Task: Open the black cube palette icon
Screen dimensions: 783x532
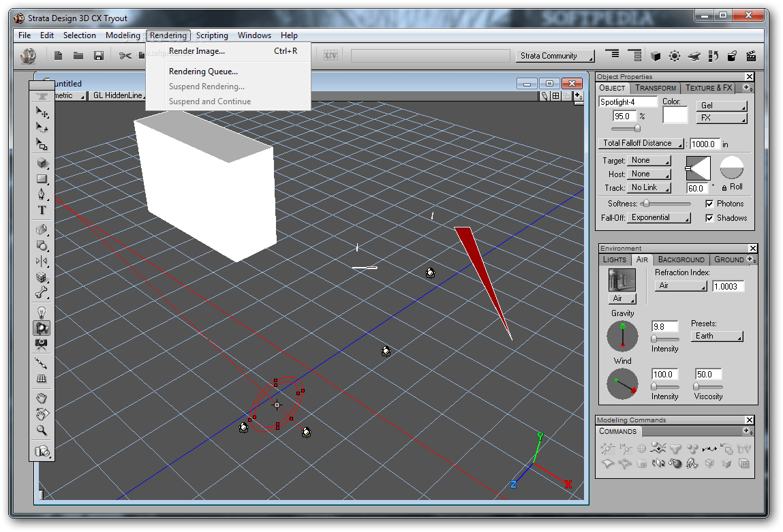Action: point(656,56)
